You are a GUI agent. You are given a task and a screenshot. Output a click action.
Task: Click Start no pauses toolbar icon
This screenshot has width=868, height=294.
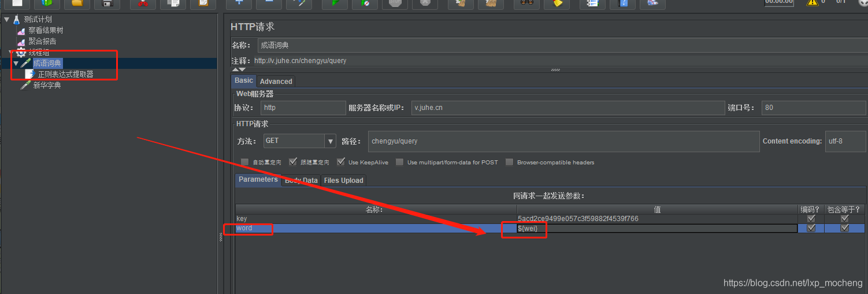[x=365, y=3]
